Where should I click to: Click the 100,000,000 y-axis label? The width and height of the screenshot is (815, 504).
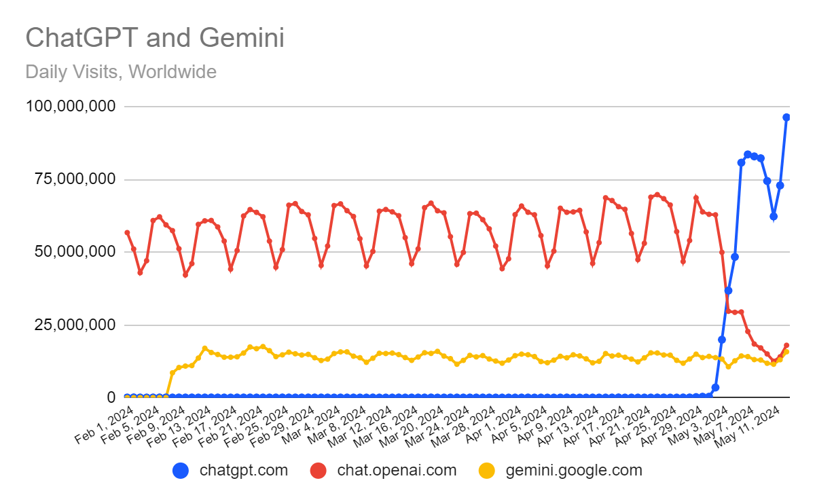click(71, 107)
